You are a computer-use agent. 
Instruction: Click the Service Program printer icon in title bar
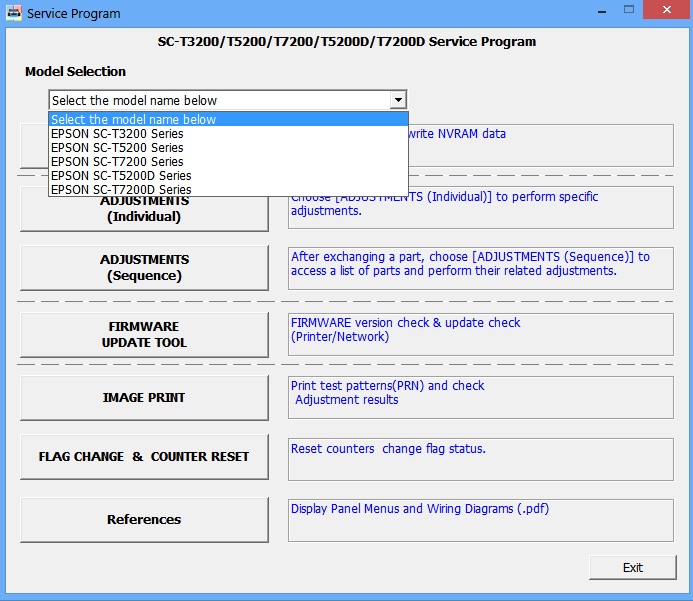pos(14,12)
